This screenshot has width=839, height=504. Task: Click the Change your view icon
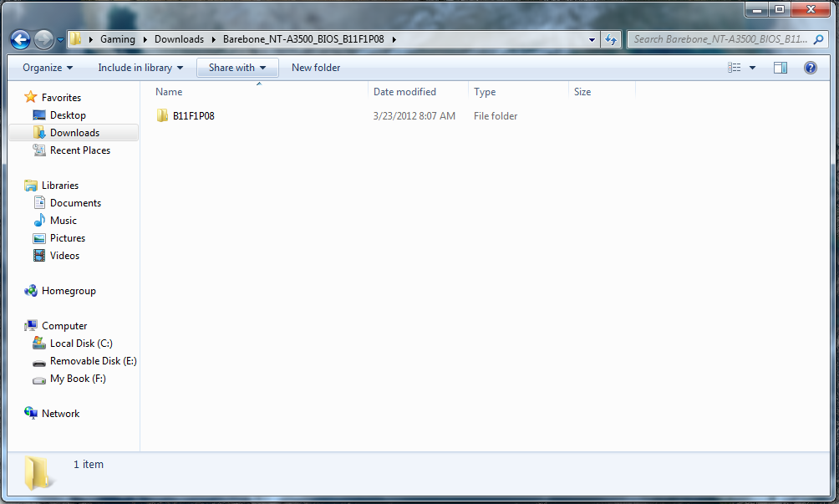click(734, 68)
